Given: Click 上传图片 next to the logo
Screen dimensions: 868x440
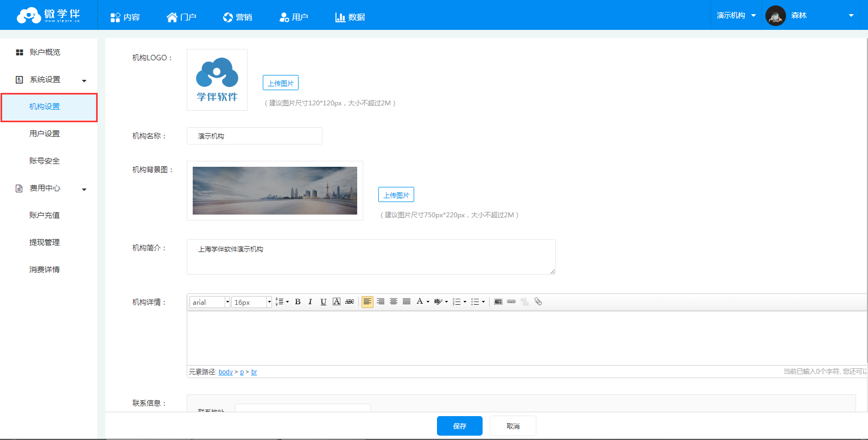Looking at the screenshot, I should 281,83.
